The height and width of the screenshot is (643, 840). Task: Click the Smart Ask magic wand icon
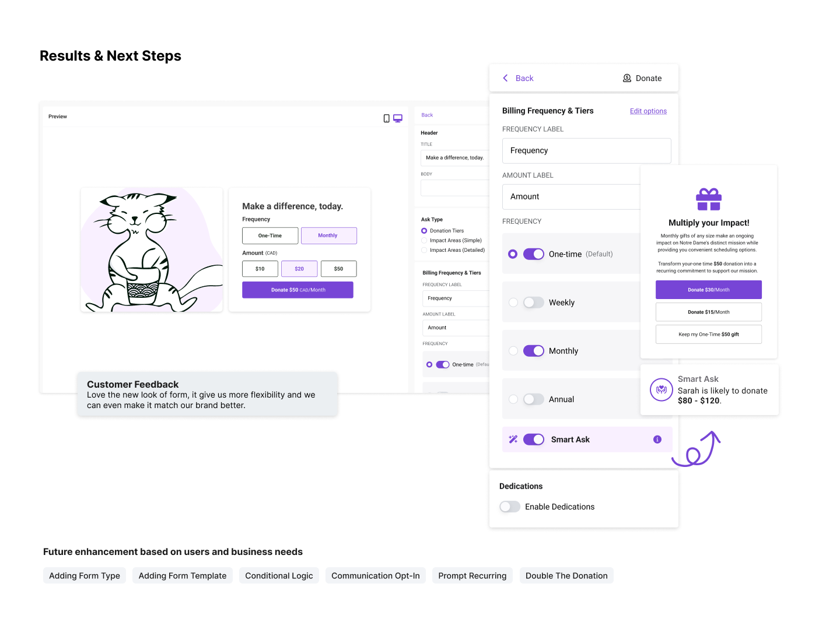coord(513,440)
